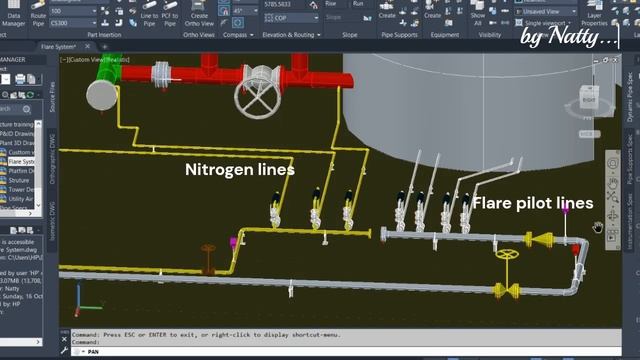
Task: Close the Flare System tab
Action: (87, 47)
